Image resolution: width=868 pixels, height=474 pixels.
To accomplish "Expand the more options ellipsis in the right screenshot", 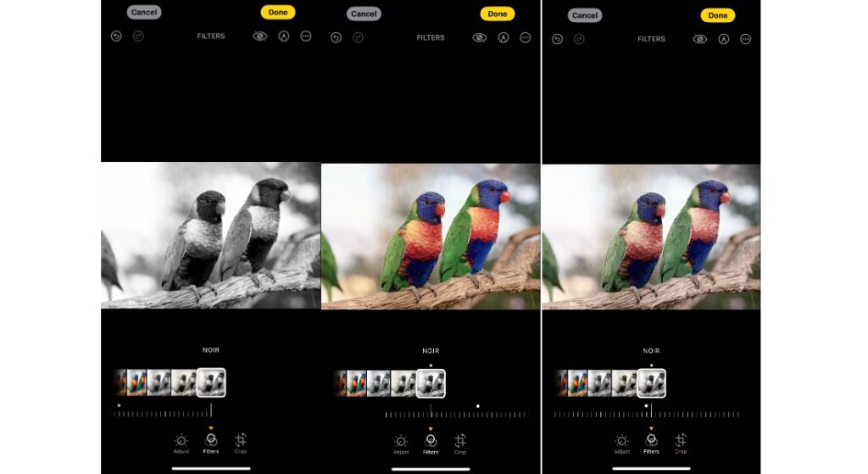I will 745,39.
